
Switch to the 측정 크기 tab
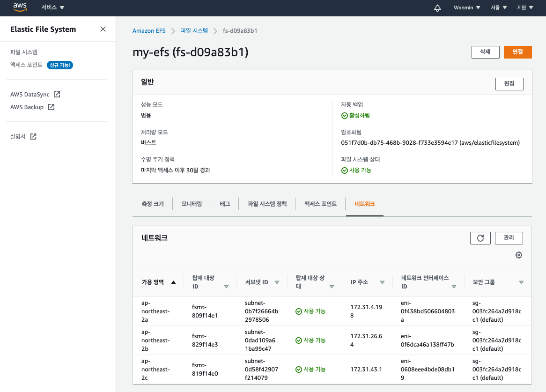(153, 204)
